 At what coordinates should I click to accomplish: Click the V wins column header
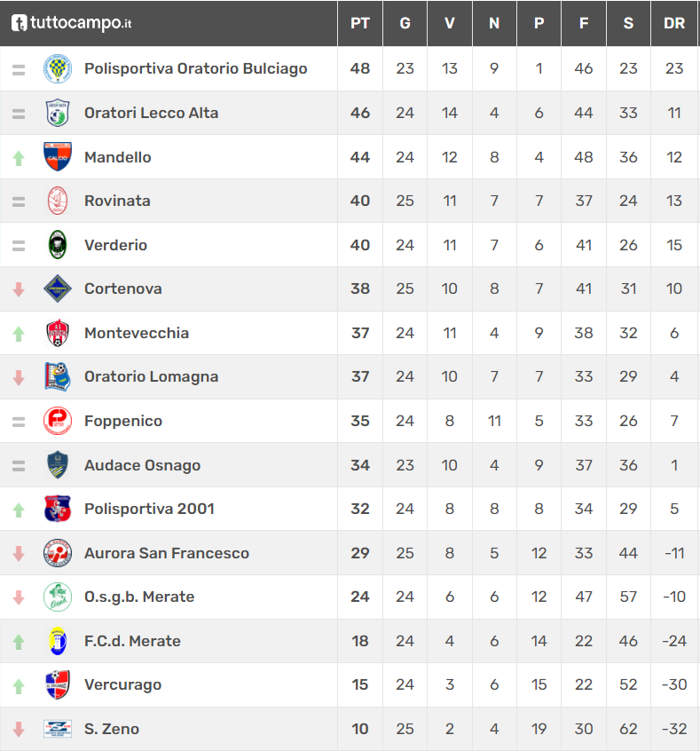pyautogui.click(x=450, y=23)
